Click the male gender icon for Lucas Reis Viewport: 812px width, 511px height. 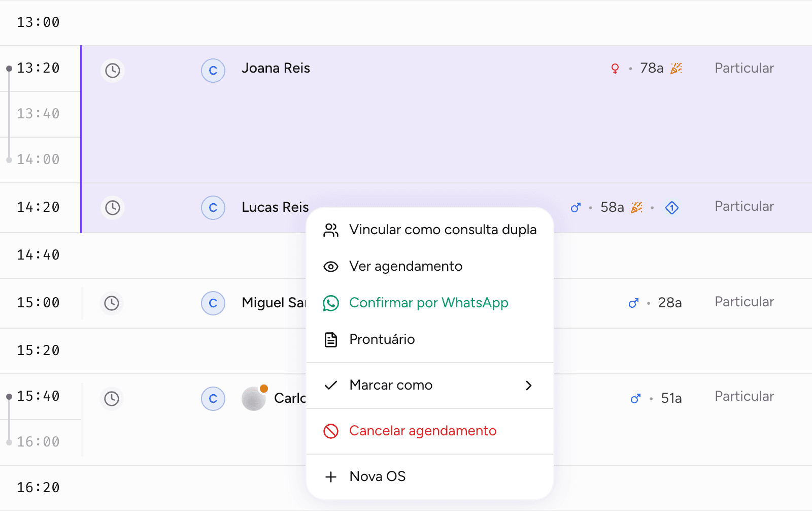(576, 208)
